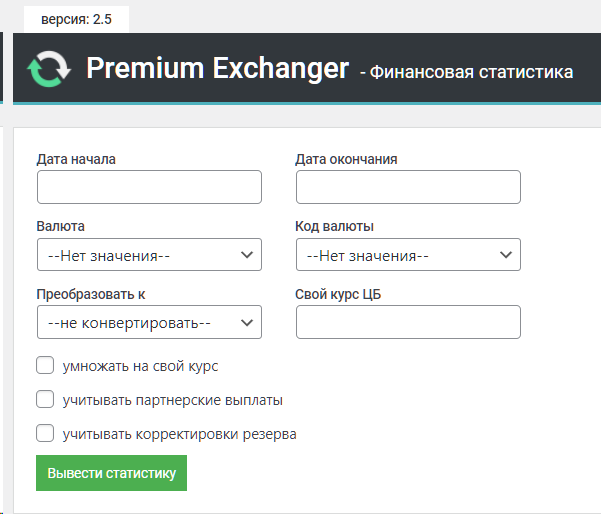Expand the Код валюты dropdown
This screenshot has width=601, height=514.
408,255
